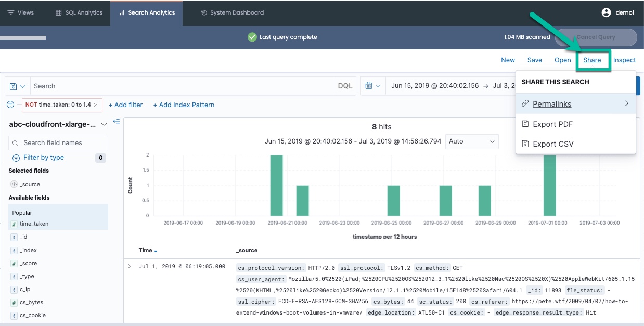The image size is (644, 326).
Task: Click the Search field names box
Action: 58,143
